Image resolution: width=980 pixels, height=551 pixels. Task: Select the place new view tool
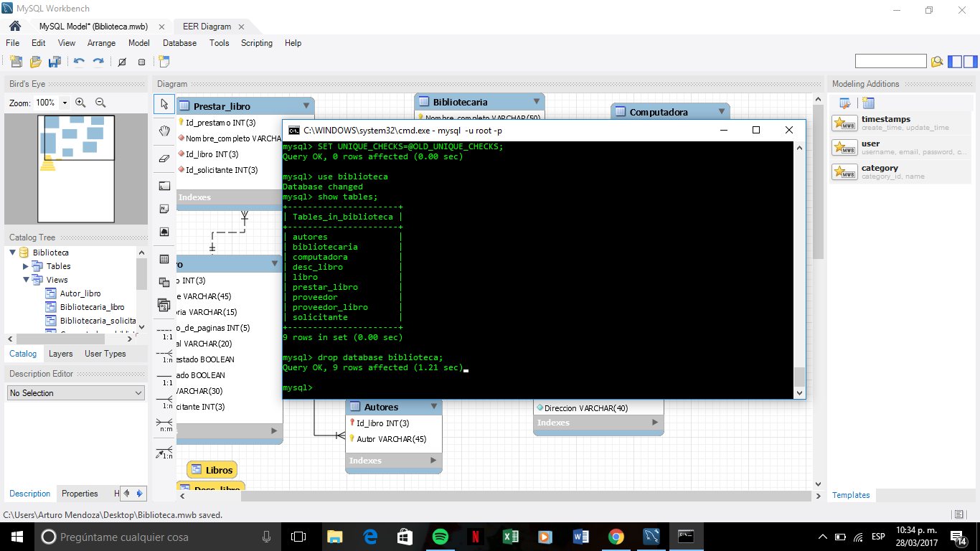[x=164, y=282]
